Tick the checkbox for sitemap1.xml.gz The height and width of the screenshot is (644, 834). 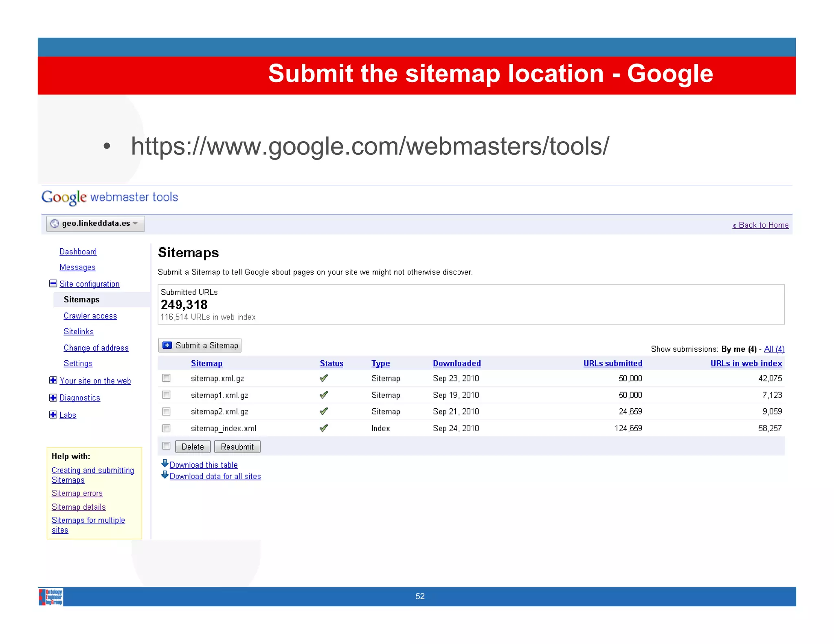[166, 394]
